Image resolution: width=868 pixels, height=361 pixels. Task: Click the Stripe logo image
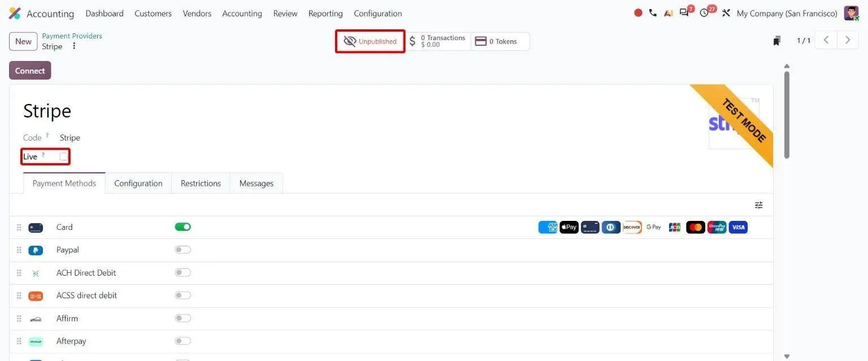click(x=734, y=123)
